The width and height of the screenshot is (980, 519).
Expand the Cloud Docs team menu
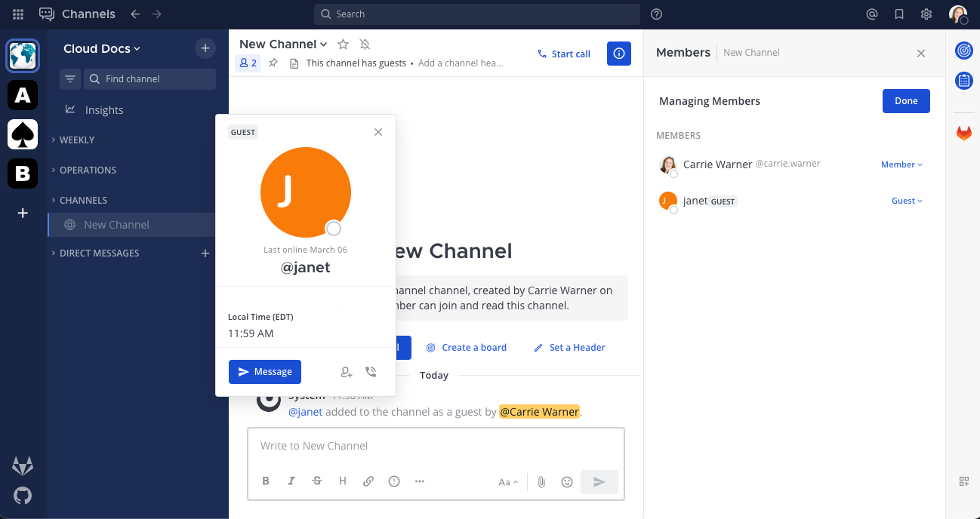coord(102,49)
